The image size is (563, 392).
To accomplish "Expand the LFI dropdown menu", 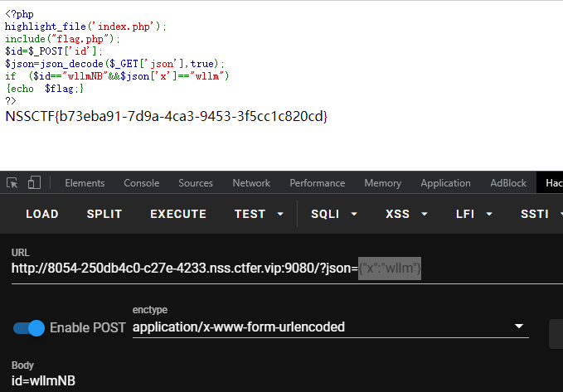I will pos(474,214).
